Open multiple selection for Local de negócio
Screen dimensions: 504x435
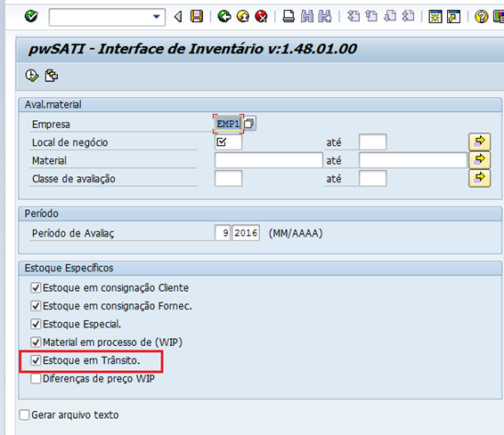click(479, 141)
